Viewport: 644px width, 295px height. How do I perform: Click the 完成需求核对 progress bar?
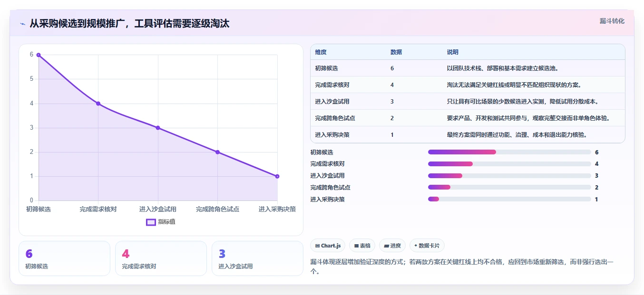(x=509, y=164)
